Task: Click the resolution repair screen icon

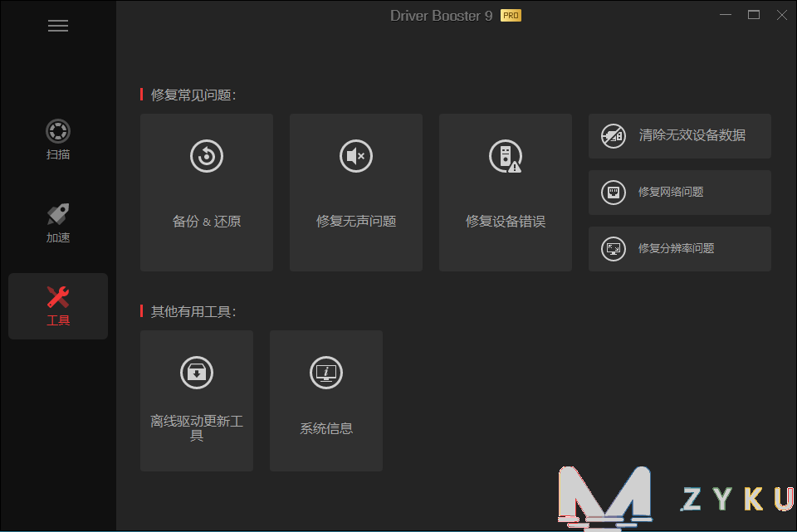Action: click(614, 248)
